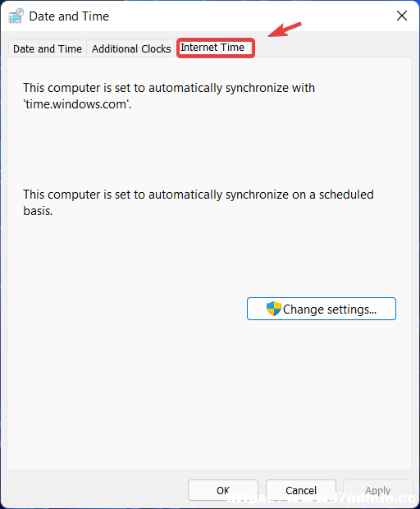Open the Additional Clocks tab
Image resolution: width=420 pixels, height=509 pixels.
point(131,48)
